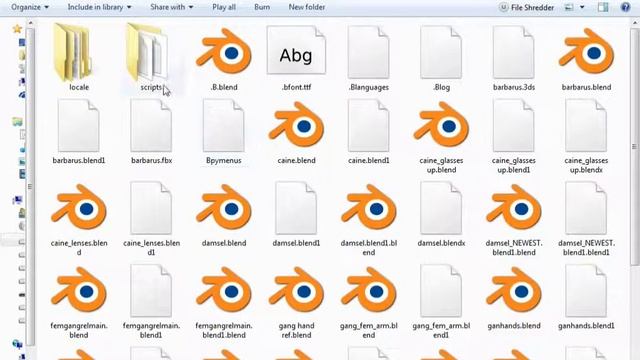Image resolution: width=640 pixels, height=360 pixels.
Task: Launch File Shredder from toolbar
Action: [527, 7]
